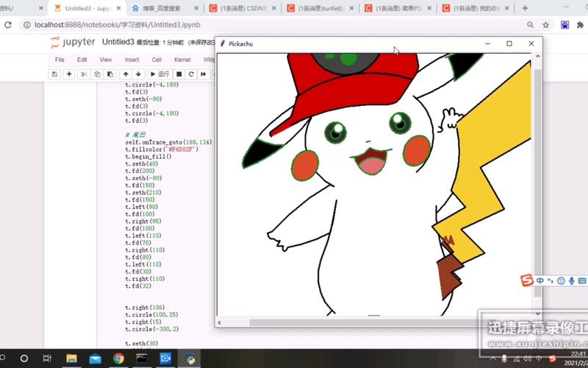This screenshot has height=368, width=588.
Task: Open the command prompt from taskbar
Action: tap(142, 358)
